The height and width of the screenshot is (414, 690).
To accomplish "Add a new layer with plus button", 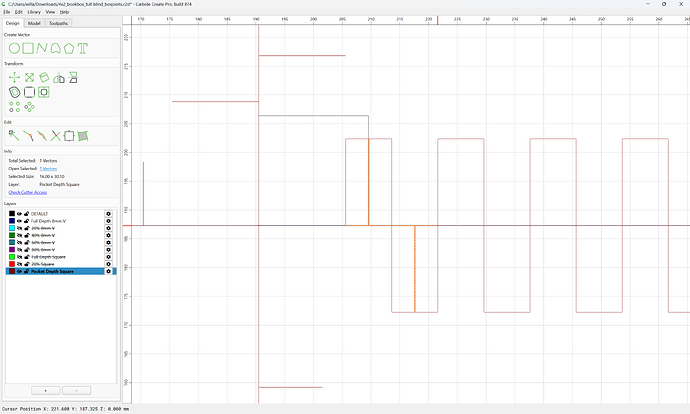I will point(46,391).
